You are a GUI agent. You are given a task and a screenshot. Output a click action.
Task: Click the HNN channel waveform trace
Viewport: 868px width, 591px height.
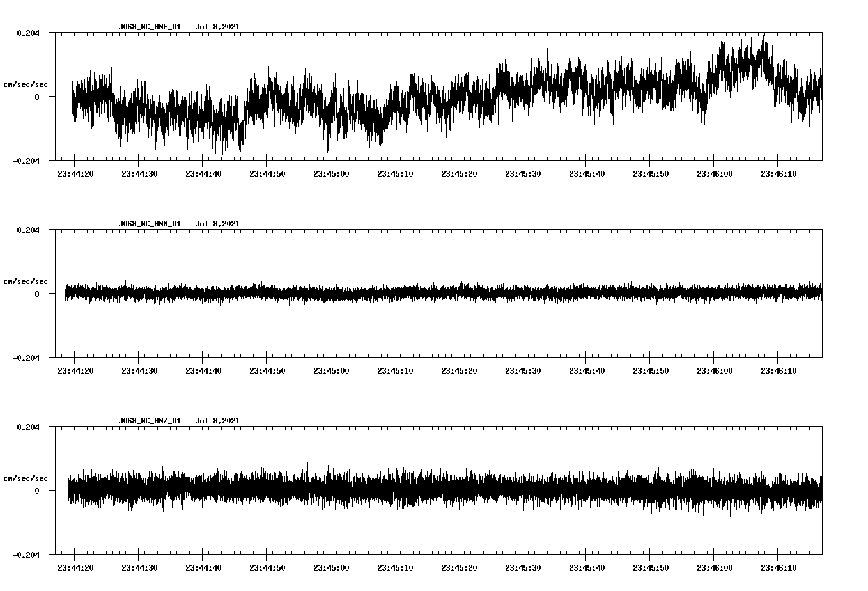pos(444,293)
